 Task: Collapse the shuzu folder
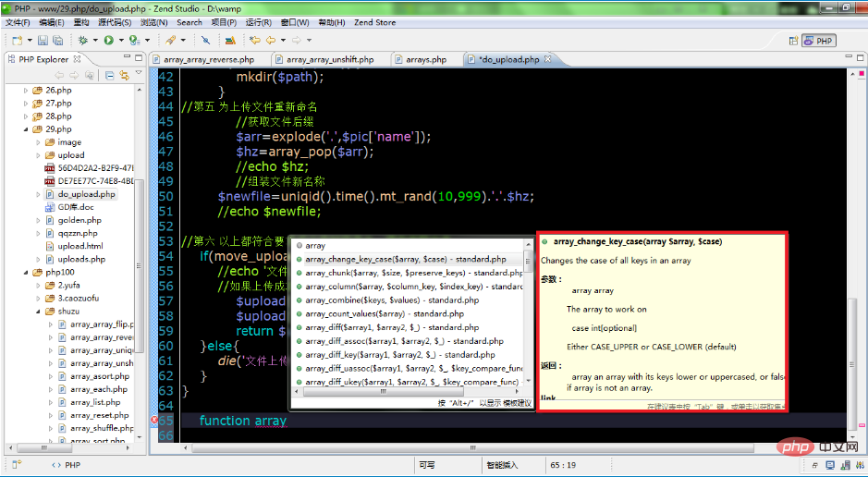(38, 311)
